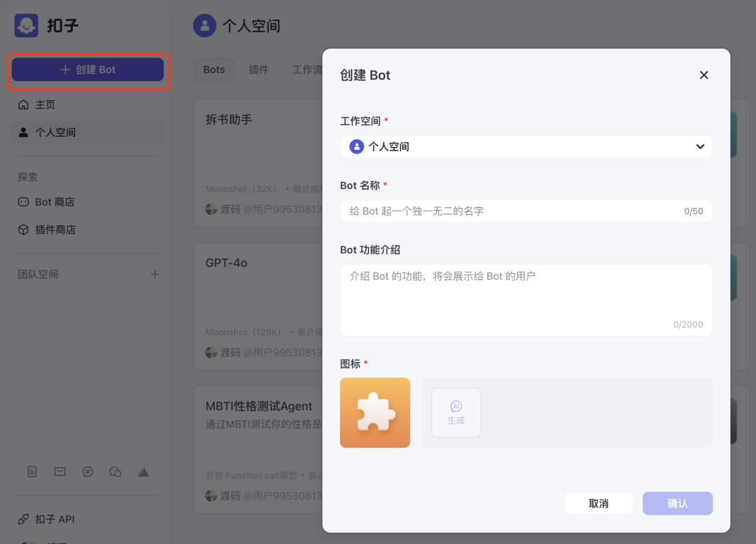The height and width of the screenshot is (544, 756).
Task: Open the 插件商店 plugin store icon
Action: point(24,230)
